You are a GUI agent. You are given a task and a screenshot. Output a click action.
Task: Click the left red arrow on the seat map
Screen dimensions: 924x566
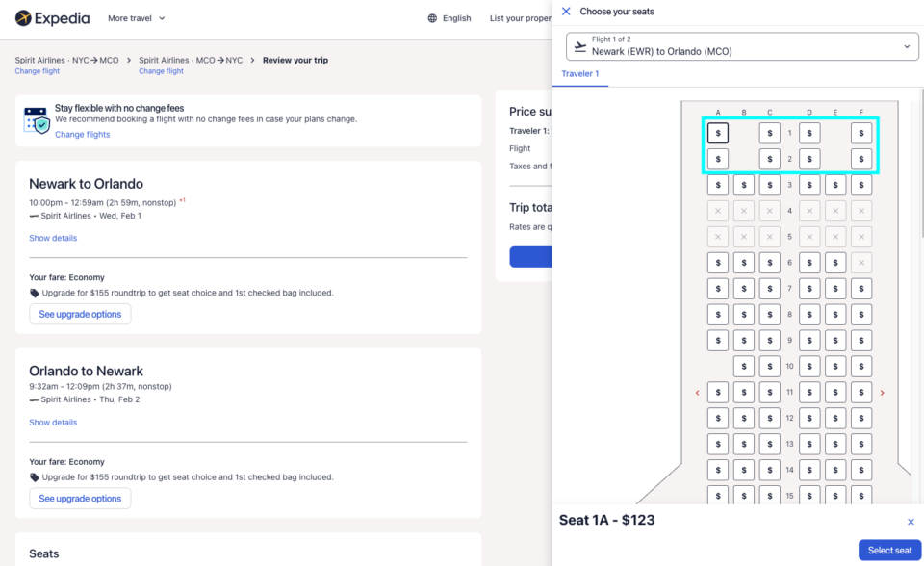[698, 392]
